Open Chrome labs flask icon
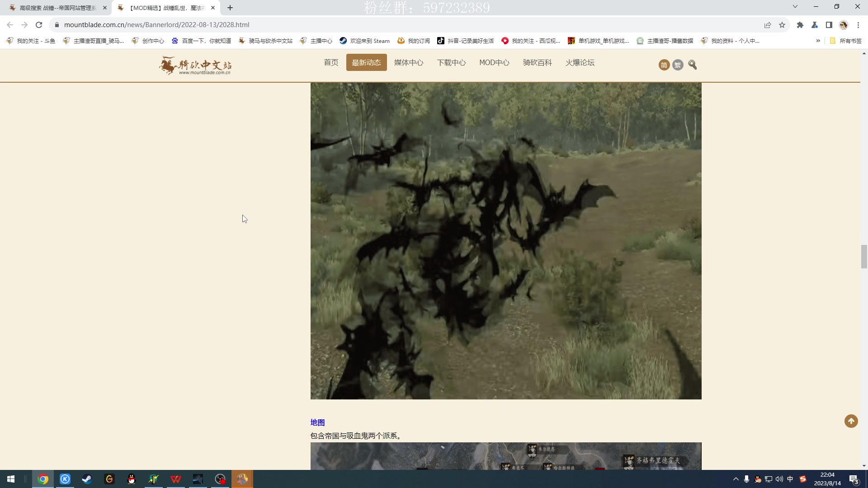This screenshot has height=488, width=868. 815,25
